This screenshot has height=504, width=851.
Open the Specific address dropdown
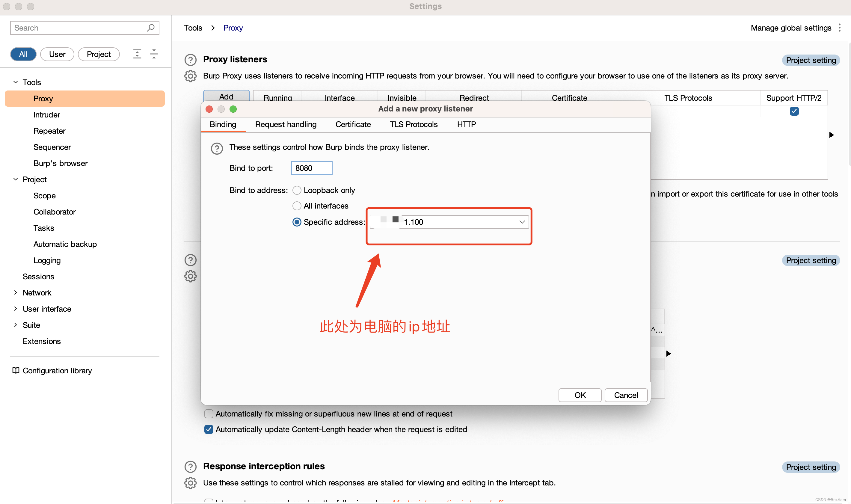pos(522,222)
